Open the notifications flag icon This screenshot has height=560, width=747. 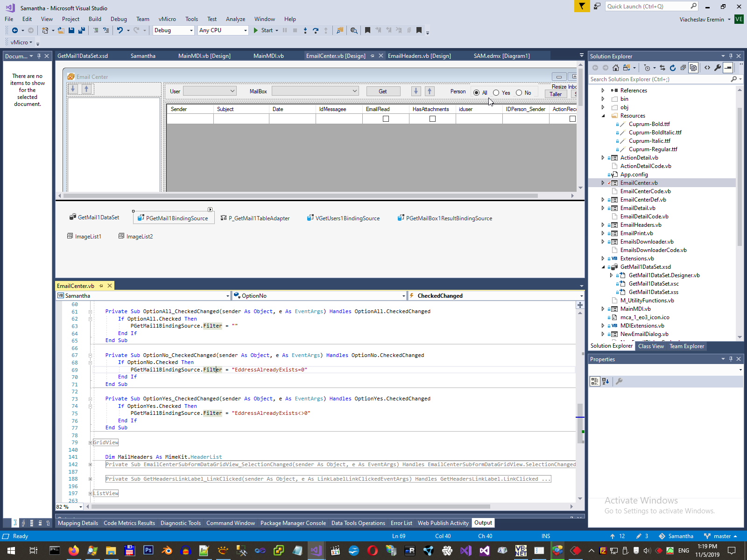582,6
